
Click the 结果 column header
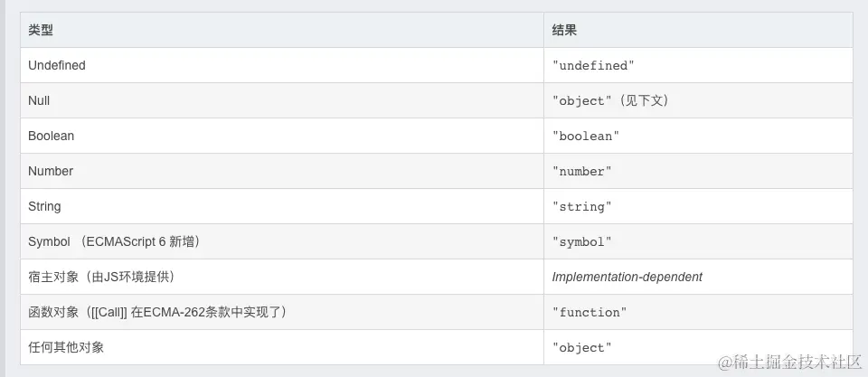[x=565, y=30]
